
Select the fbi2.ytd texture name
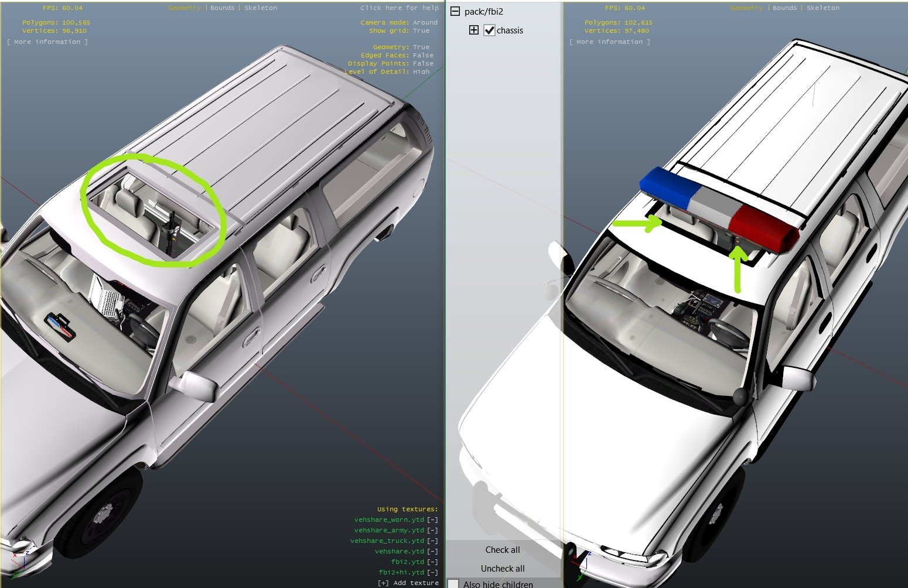point(408,562)
